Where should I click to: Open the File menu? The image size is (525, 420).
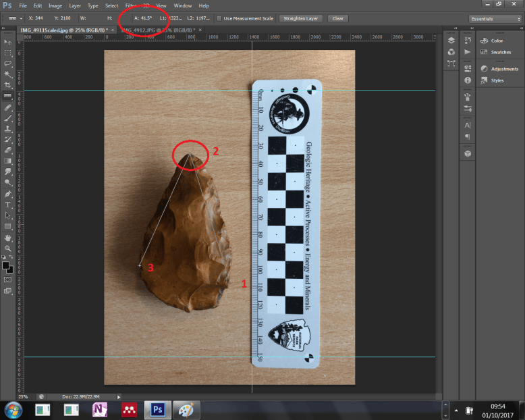pyautogui.click(x=23, y=5)
